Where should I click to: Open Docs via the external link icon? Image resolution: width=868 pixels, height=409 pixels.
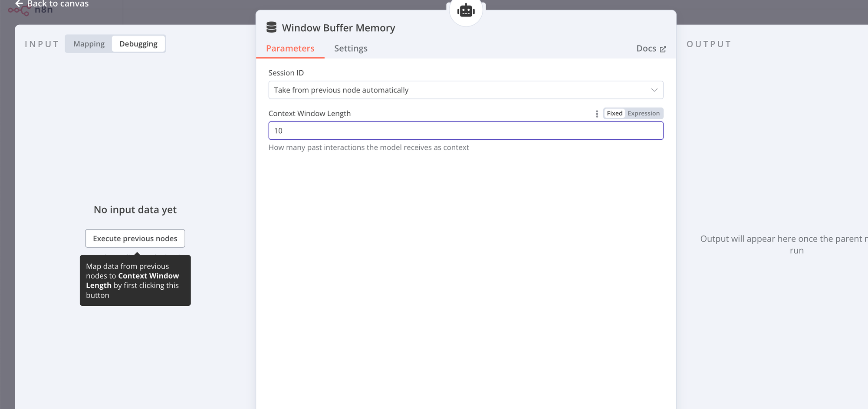pyautogui.click(x=663, y=49)
